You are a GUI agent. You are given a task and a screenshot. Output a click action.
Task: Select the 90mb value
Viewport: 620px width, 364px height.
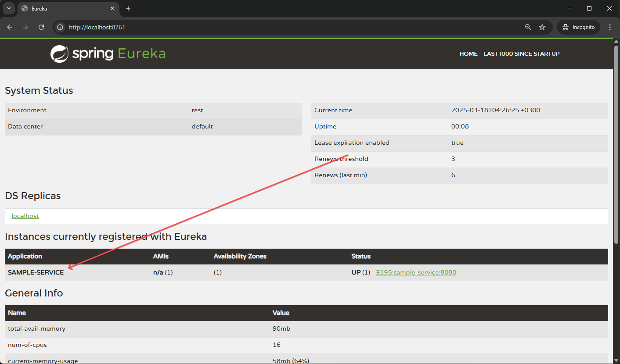point(281,328)
